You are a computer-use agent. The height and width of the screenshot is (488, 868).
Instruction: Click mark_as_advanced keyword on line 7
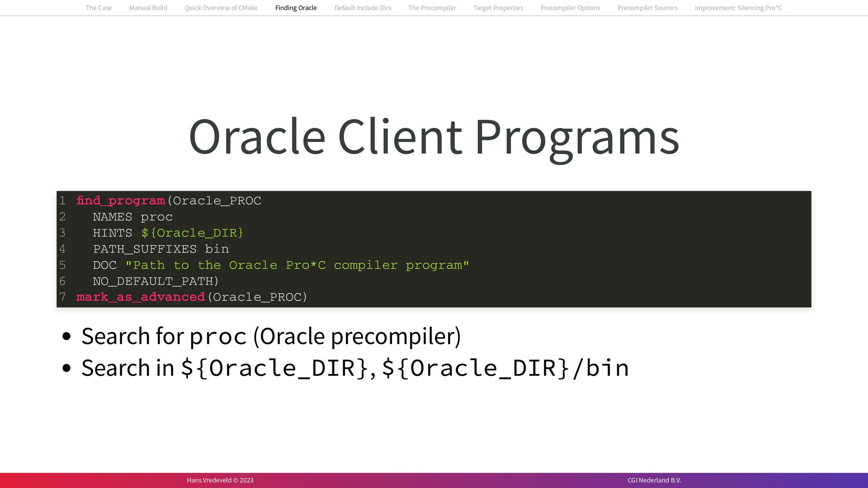click(141, 297)
